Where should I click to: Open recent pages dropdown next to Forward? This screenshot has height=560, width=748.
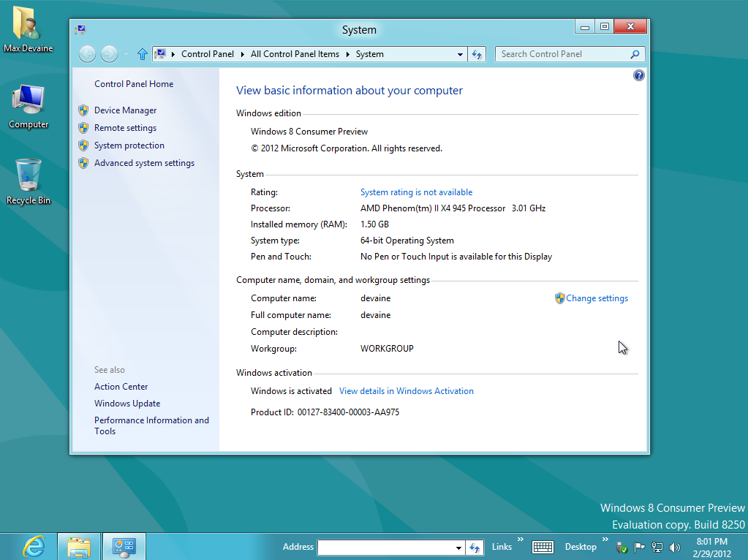(x=126, y=54)
